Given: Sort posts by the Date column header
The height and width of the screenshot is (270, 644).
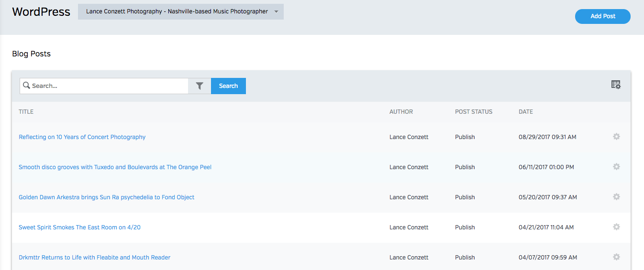Looking at the screenshot, I should [x=525, y=112].
